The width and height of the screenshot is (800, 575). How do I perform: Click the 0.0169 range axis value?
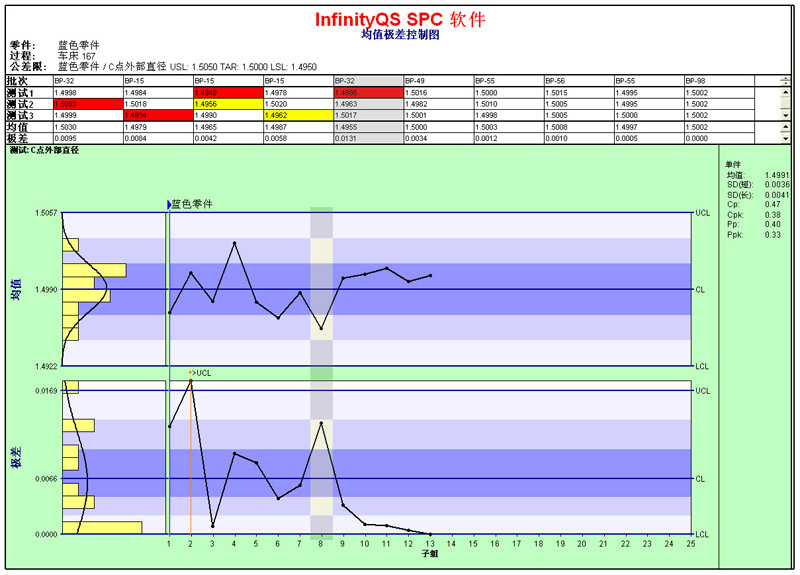click(46, 391)
